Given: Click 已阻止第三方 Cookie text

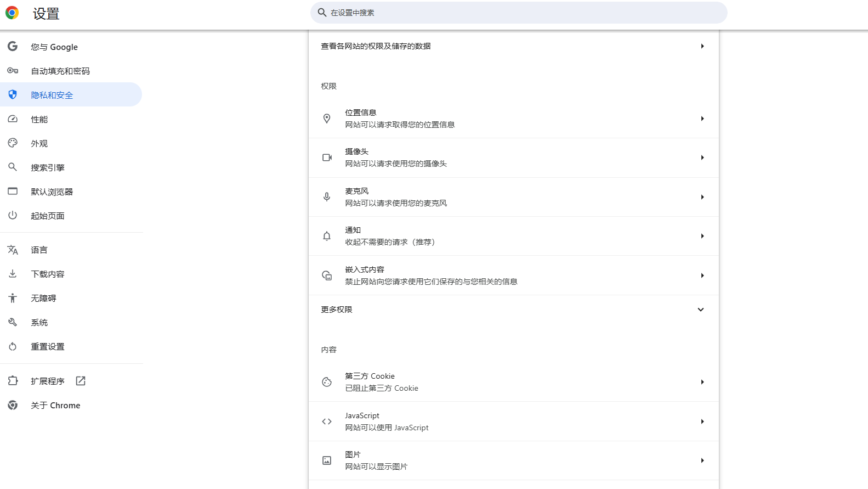Looking at the screenshot, I should [x=382, y=388].
